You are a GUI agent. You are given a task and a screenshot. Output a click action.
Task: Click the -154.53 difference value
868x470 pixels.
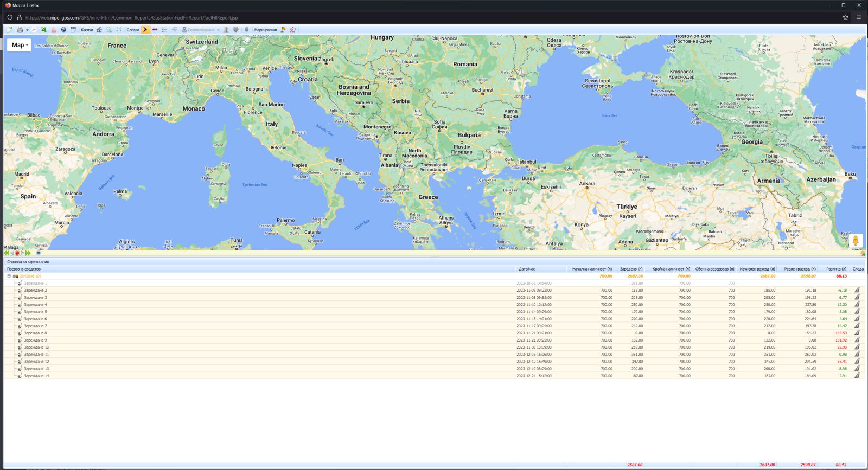(840, 333)
